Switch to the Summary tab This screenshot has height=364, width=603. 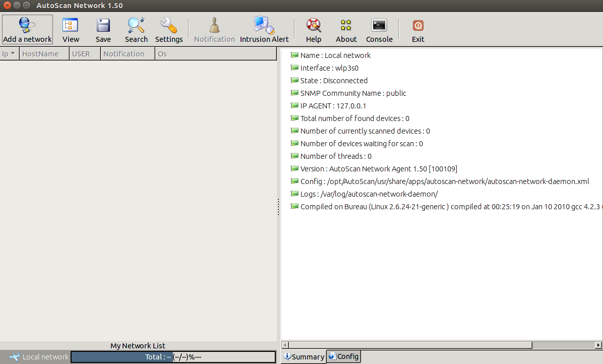[x=304, y=357]
